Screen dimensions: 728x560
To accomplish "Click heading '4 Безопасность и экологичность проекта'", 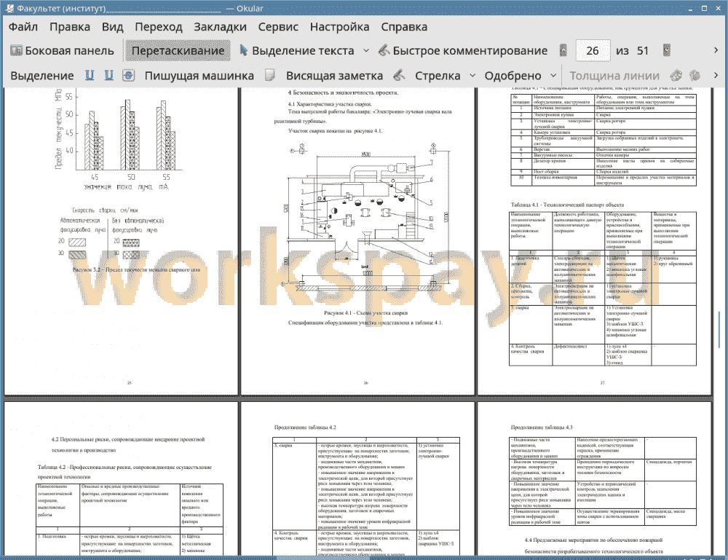I will pos(343,92).
